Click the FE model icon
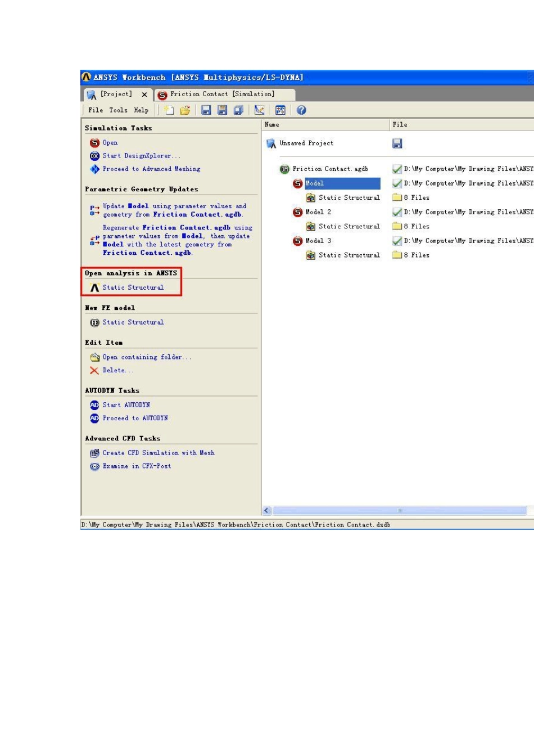The height and width of the screenshot is (756, 534). pos(94,322)
